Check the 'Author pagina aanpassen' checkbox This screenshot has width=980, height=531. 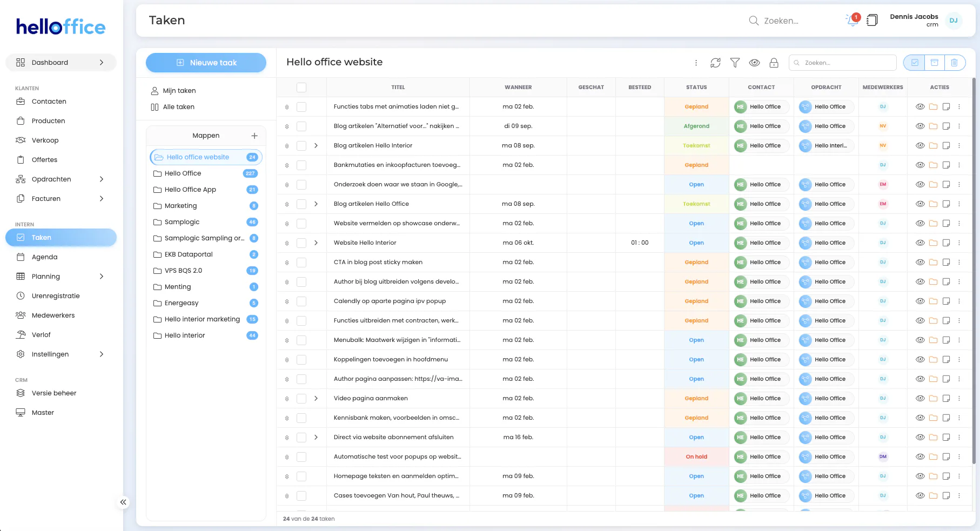coord(301,379)
